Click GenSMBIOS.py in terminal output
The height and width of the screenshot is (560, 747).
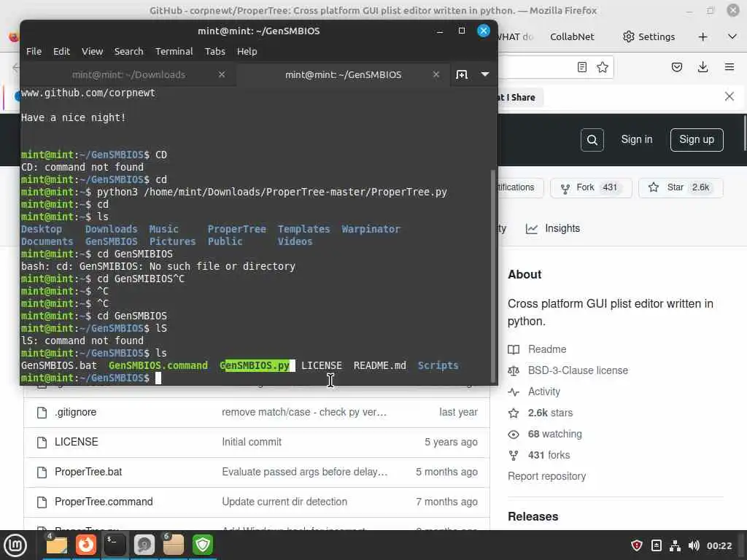(x=255, y=366)
